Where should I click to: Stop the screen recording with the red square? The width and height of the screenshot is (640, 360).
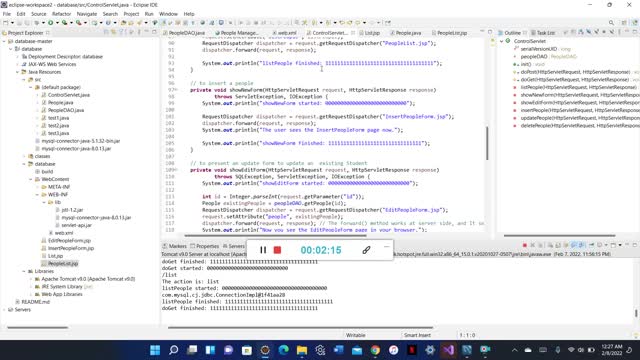(278, 250)
